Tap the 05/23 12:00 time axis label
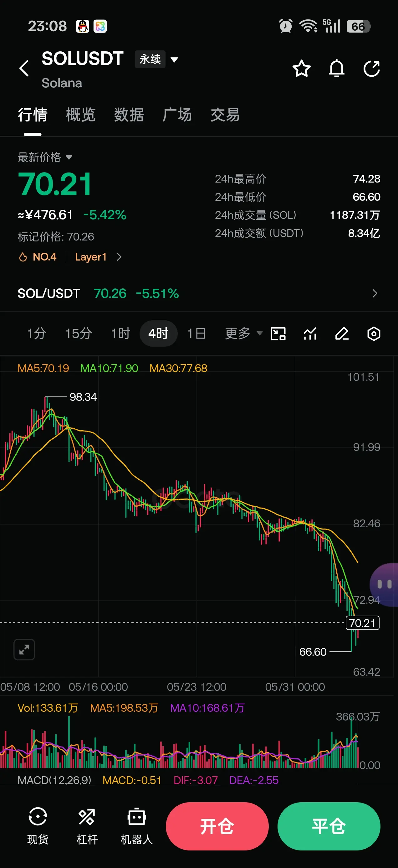Viewport: 398px width, 868px height. (196, 687)
